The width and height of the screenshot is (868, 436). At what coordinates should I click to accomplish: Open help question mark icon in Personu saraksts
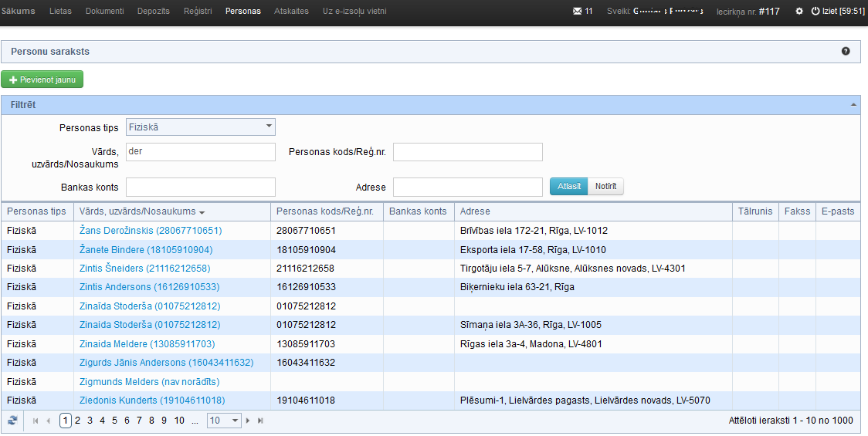click(846, 52)
